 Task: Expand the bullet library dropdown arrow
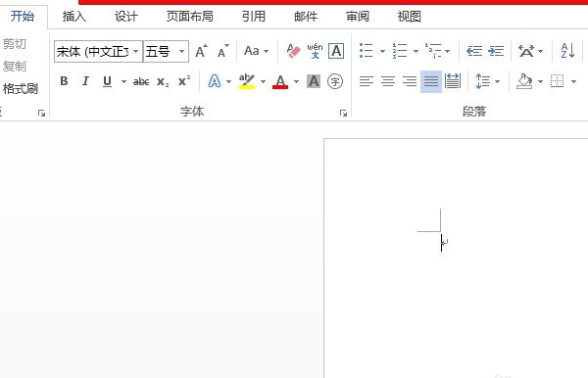click(382, 51)
